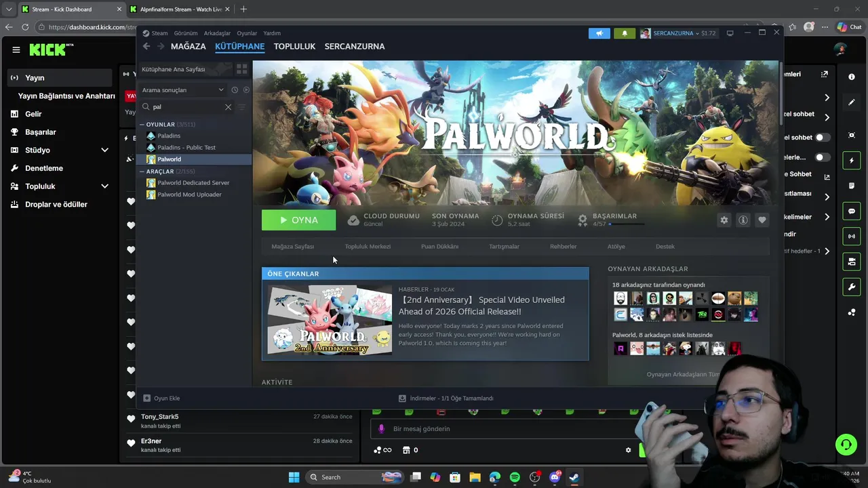Click Kick lightning bolt quick actions icon
868x488 pixels.
click(x=852, y=161)
